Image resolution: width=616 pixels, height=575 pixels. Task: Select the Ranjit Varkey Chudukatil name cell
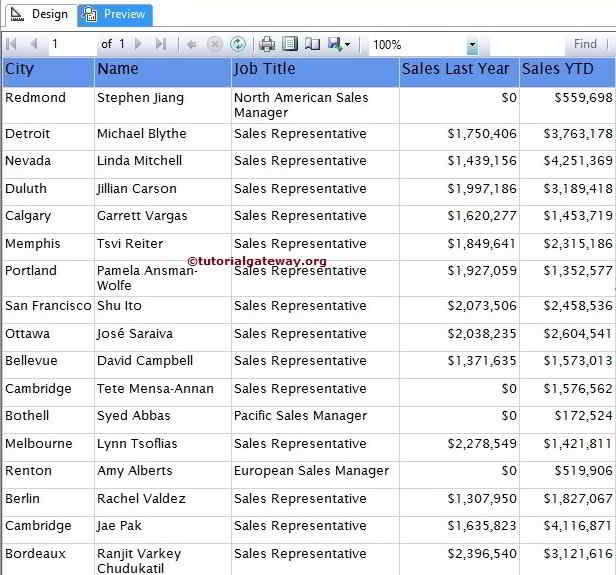tap(163, 560)
